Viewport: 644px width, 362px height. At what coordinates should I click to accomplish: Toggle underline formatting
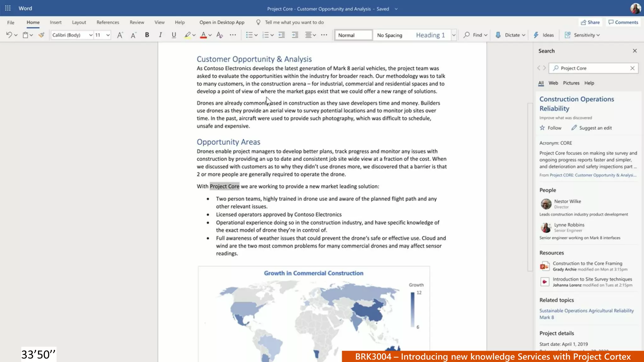(x=174, y=35)
